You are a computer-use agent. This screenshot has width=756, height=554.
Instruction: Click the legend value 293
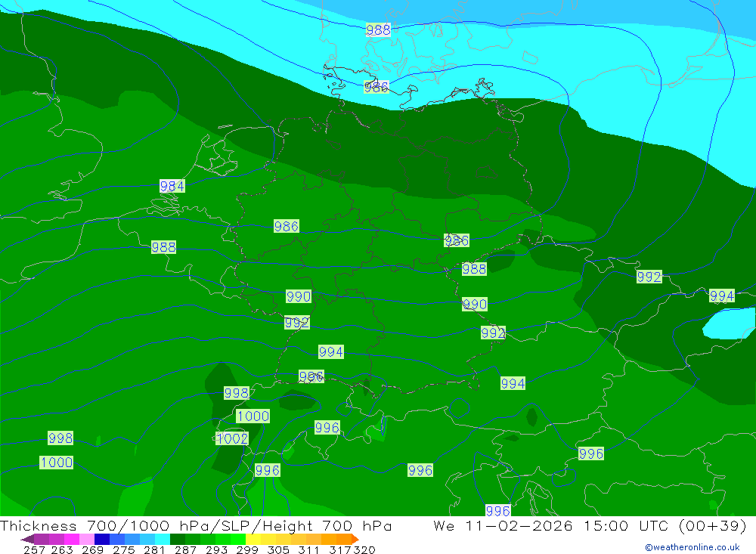pos(216,549)
